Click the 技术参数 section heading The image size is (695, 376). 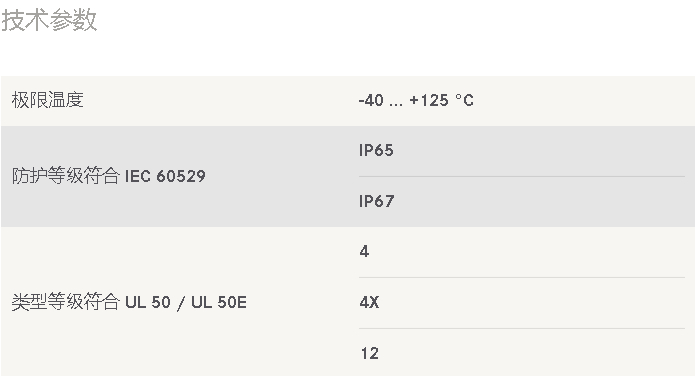point(49,20)
